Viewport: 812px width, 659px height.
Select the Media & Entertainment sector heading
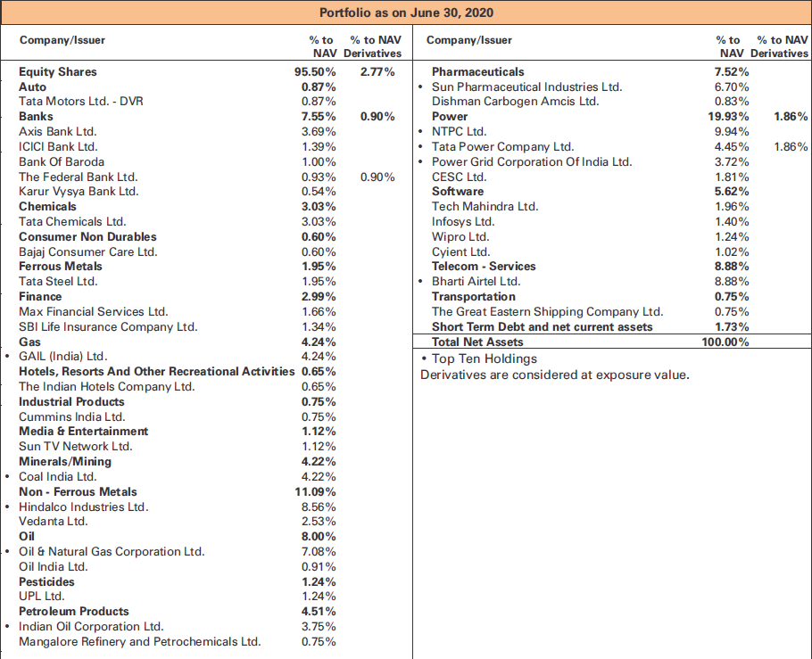pyautogui.click(x=84, y=432)
